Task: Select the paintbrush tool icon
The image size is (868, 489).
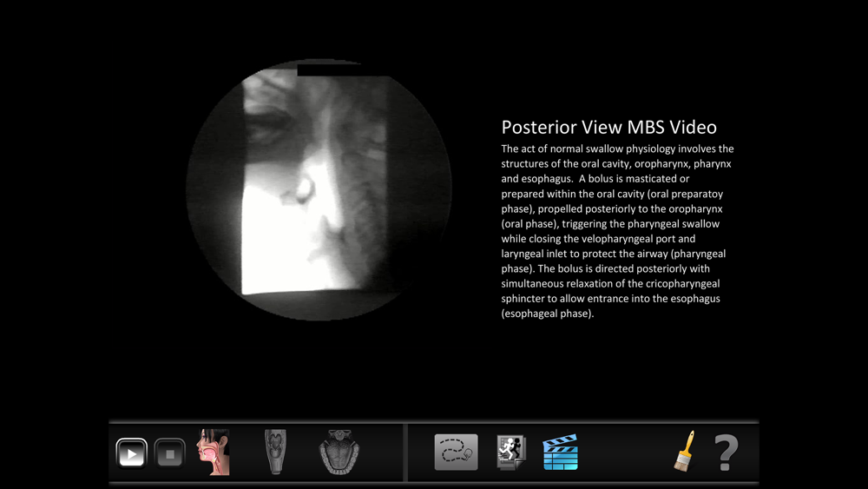Action: tap(684, 452)
